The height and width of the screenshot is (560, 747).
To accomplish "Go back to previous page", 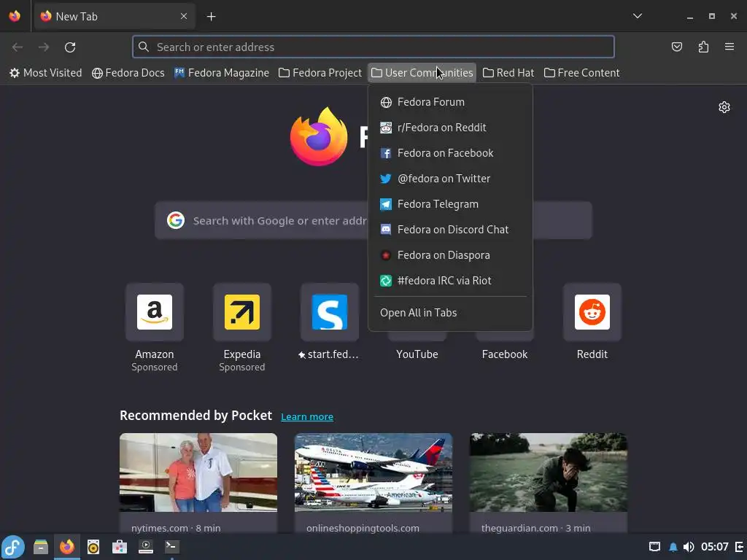I will pyautogui.click(x=18, y=47).
